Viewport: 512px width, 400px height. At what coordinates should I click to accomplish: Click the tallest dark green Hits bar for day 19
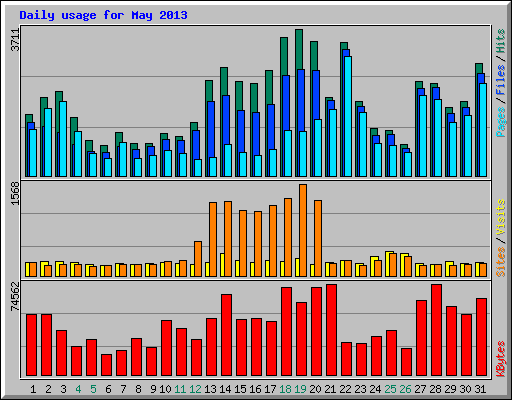pos(299,49)
